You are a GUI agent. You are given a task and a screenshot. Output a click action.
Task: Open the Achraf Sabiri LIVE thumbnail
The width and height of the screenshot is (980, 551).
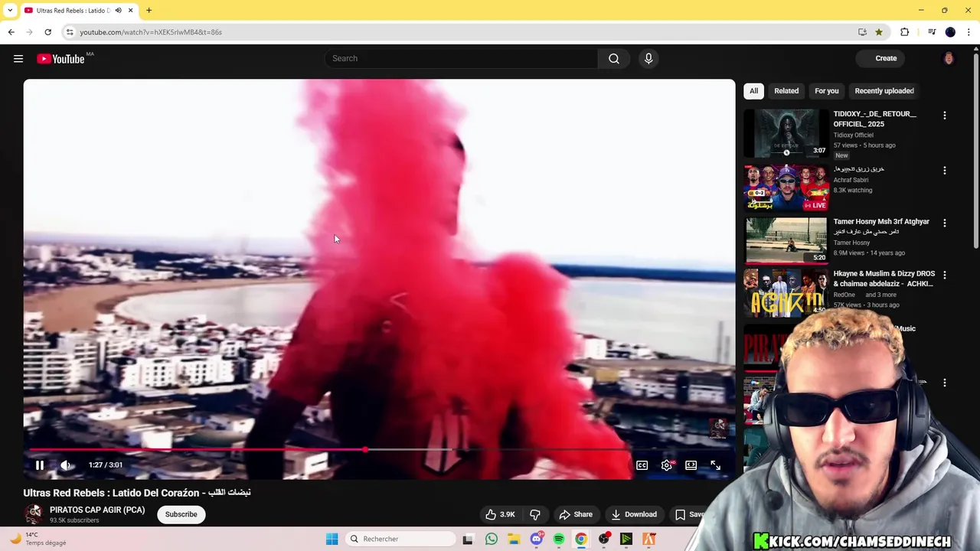pos(786,187)
